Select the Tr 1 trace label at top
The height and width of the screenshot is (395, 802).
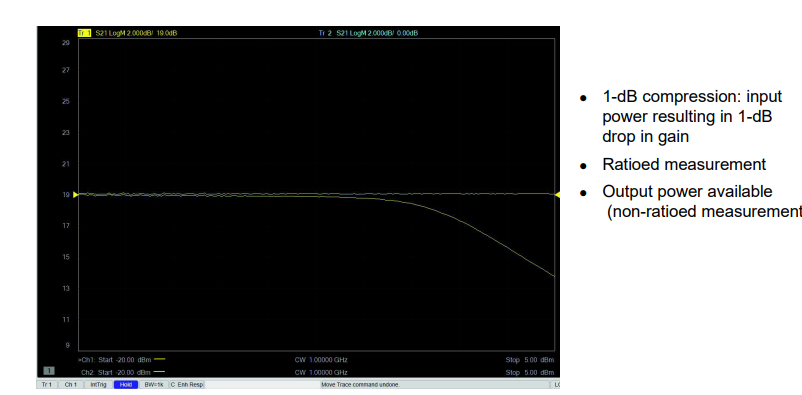tap(84, 33)
